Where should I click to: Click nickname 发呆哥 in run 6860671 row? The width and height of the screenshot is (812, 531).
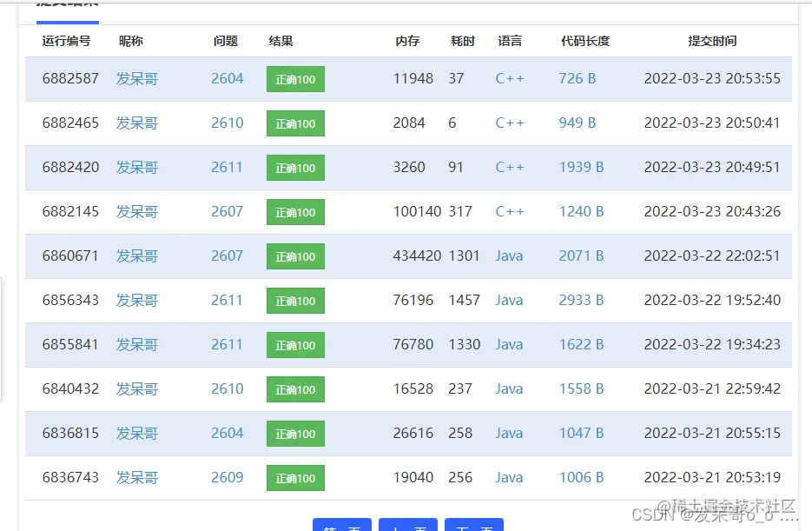pyautogui.click(x=136, y=256)
